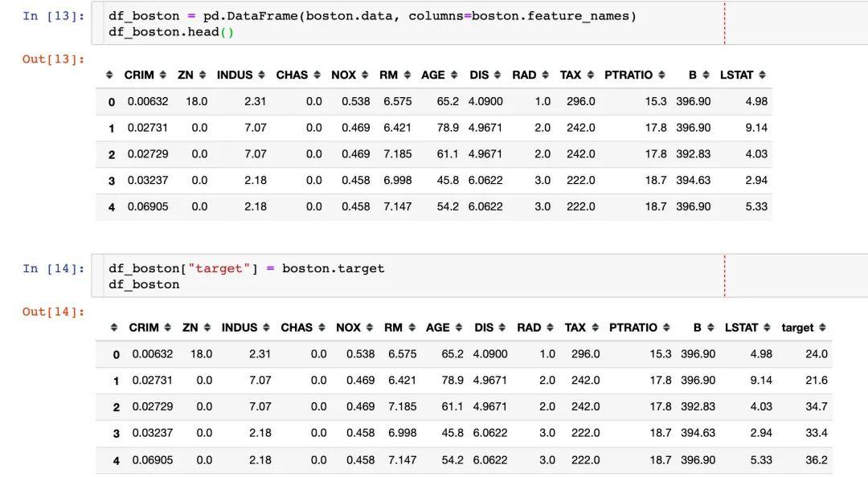Select row index 3 in the Out[13] table
Viewport: 868px width, 477px height.
click(111, 181)
